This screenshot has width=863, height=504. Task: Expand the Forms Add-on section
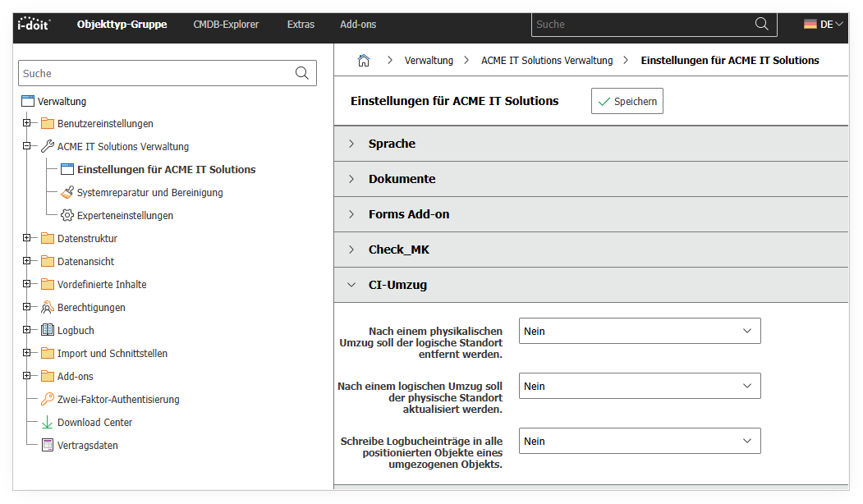coord(590,214)
